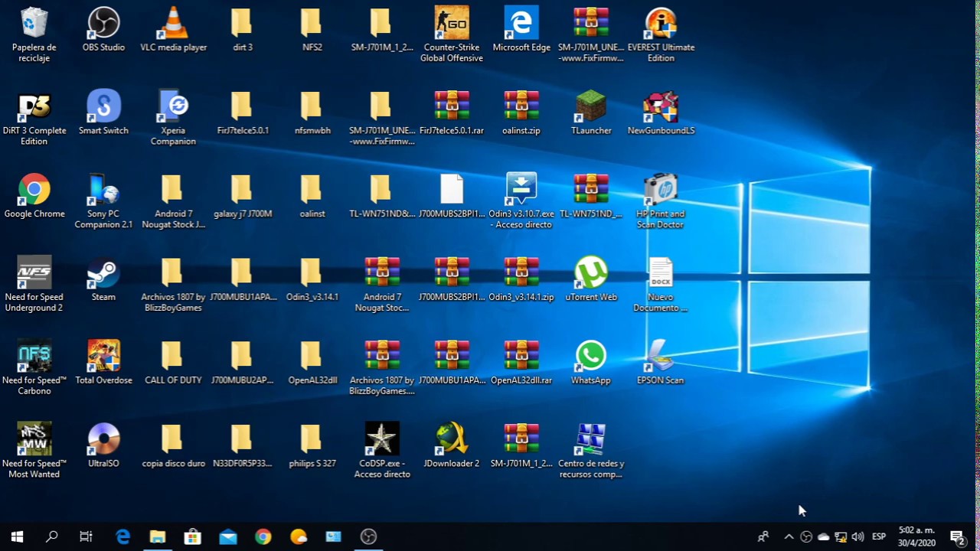Open the clock showing 5:02 a. m.
This screenshot has height=551, width=980.
pos(916,536)
